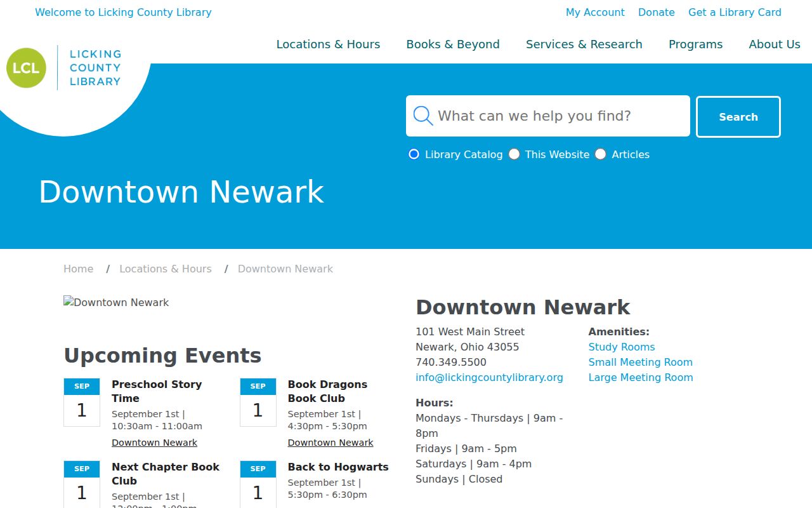Click Welcome to Licking County Library link
The height and width of the screenshot is (508, 812).
tap(123, 12)
